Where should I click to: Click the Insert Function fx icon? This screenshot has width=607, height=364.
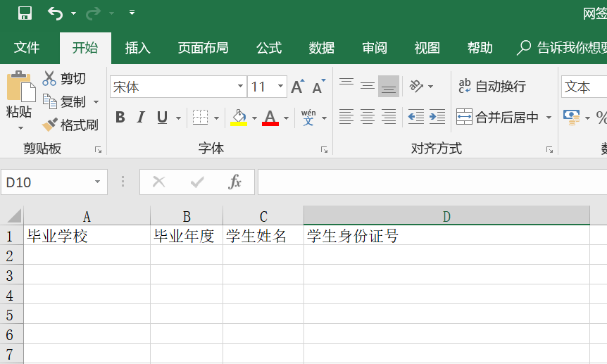235,182
